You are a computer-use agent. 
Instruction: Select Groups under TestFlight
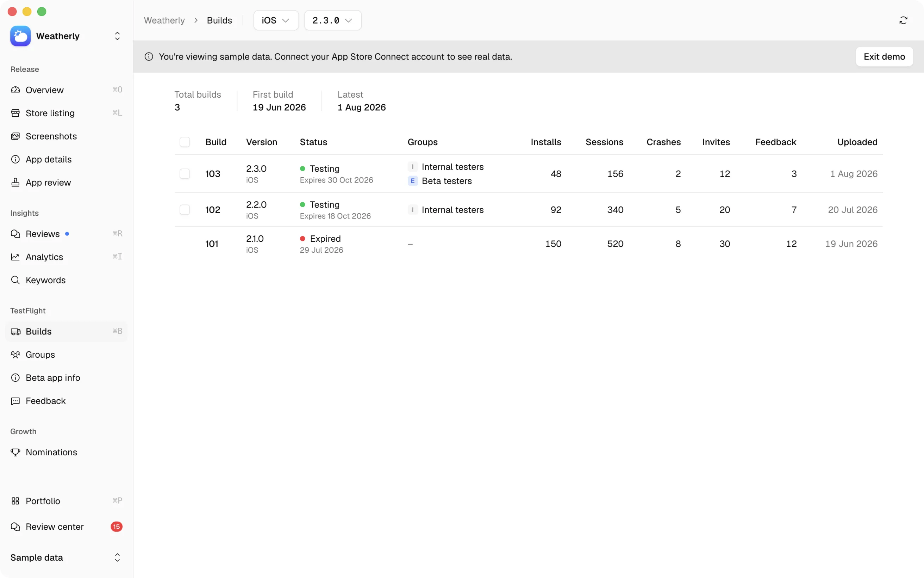click(67, 355)
